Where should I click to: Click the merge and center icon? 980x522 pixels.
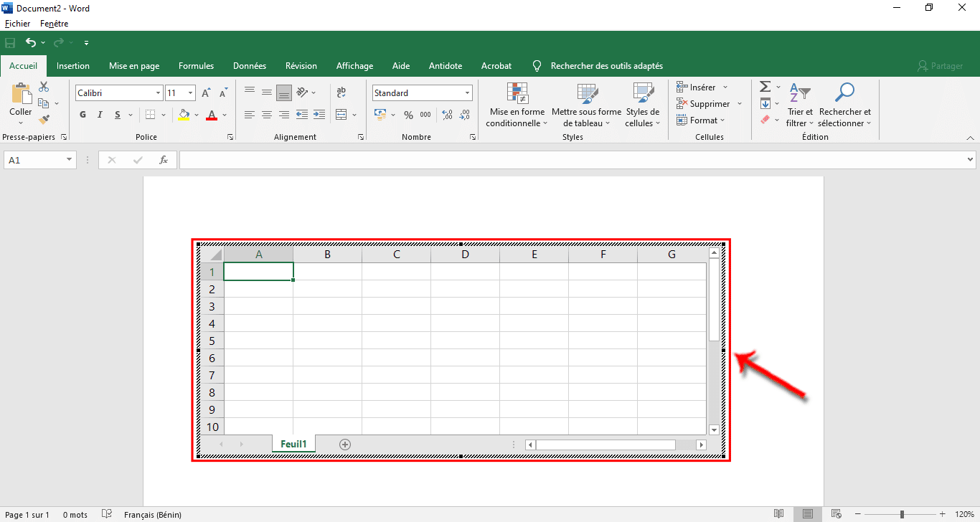[x=341, y=115]
